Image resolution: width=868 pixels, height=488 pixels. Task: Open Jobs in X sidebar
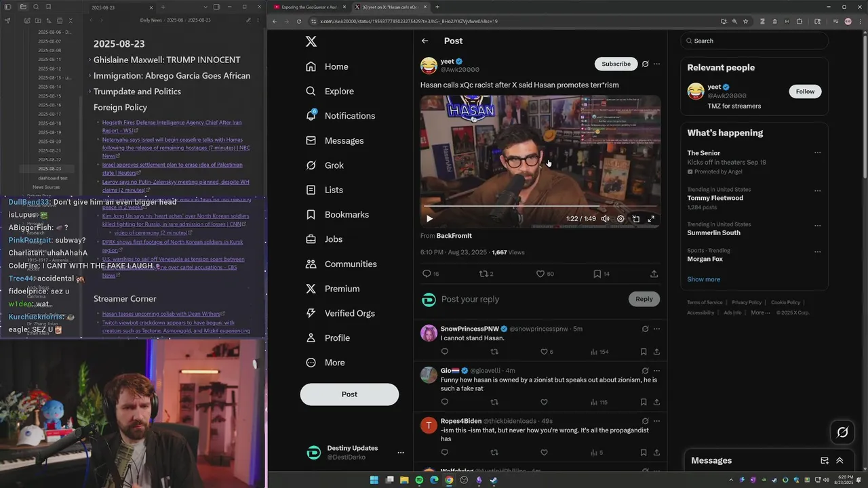323,239
